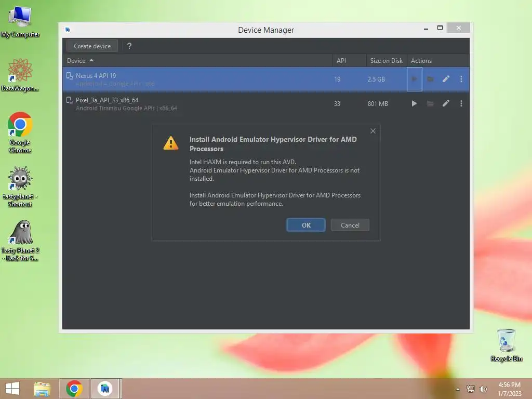The height and width of the screenshot is (399, 532).
Task: Sort devices by the Device column header
Action: tap(197, 61)
